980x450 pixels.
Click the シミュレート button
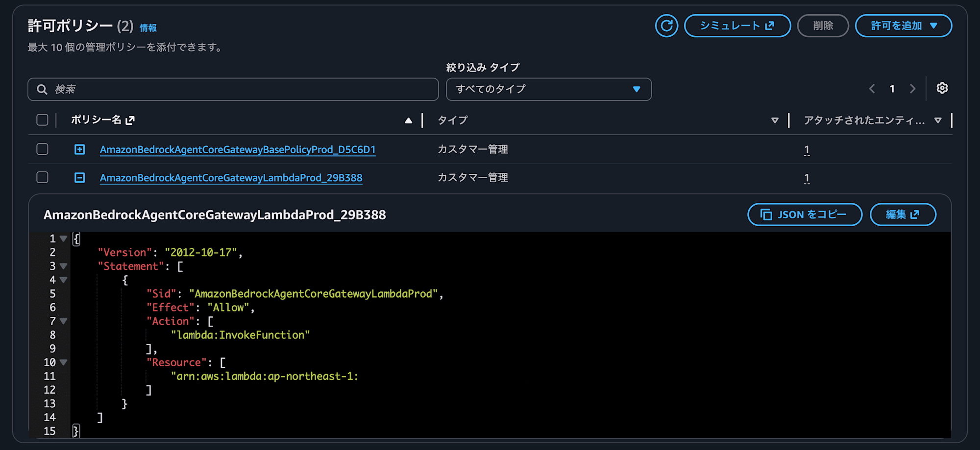point(737,25)
